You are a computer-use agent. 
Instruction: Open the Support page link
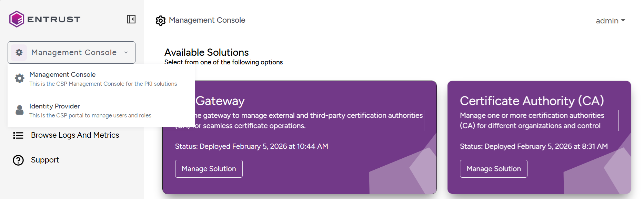pos(45,160)
